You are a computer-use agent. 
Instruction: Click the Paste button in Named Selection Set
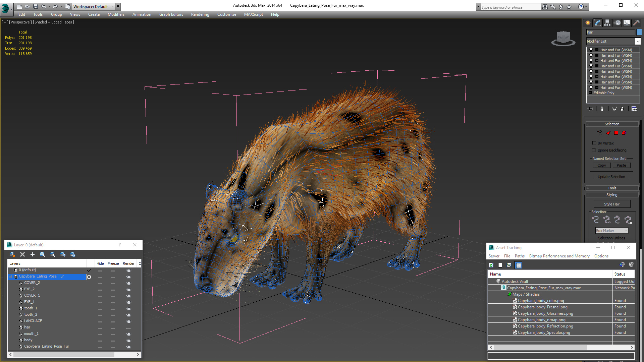point(622,165)
